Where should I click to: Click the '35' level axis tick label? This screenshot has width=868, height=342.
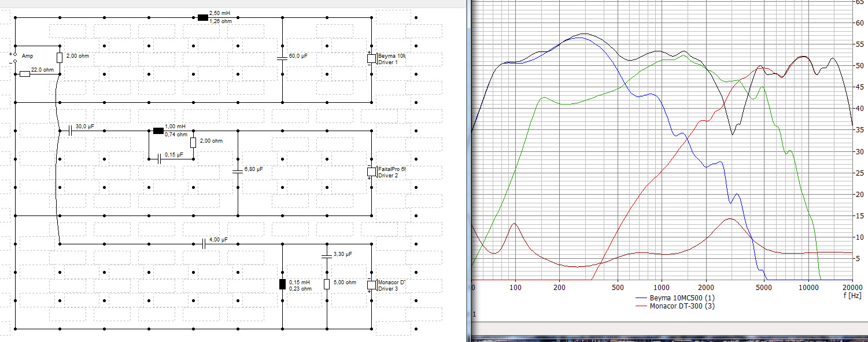pyautogui.click(x=859, y=131)
